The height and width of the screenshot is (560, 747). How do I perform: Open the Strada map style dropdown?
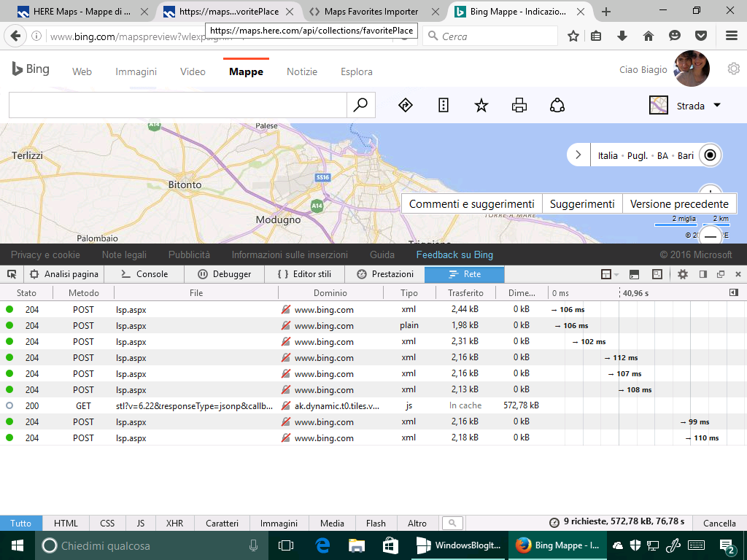pyautogui.click(x=685, y=105)
